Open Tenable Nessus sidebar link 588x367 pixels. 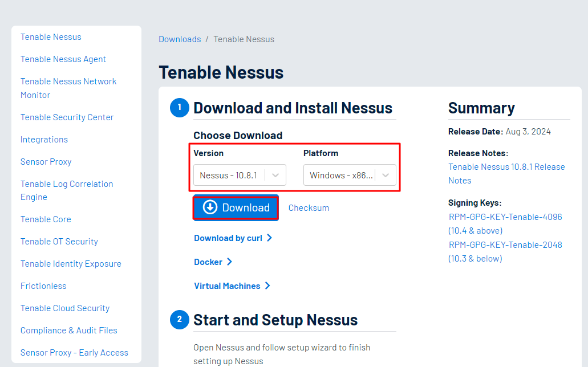pyautogui.click(x=51, y=37)
